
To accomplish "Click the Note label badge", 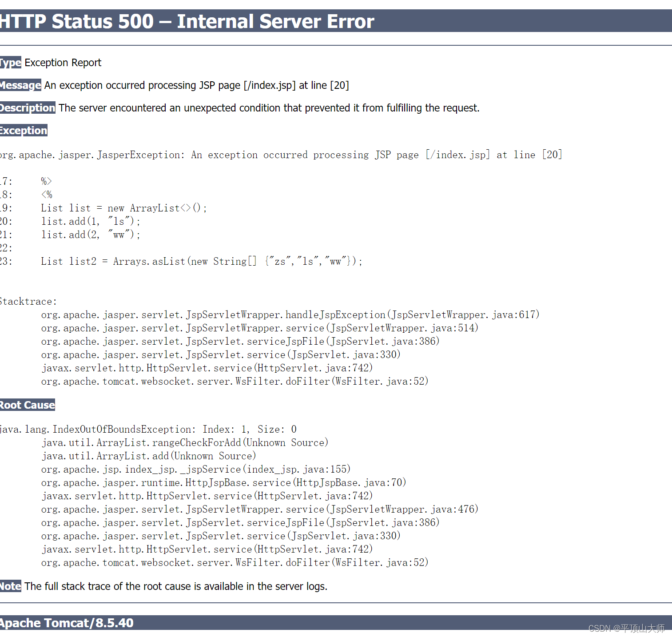I will point(10,586).
